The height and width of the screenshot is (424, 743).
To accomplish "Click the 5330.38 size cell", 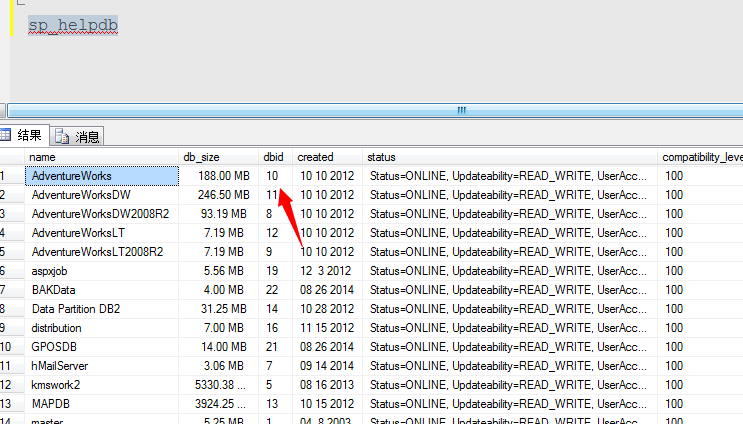I will (218, 385).
